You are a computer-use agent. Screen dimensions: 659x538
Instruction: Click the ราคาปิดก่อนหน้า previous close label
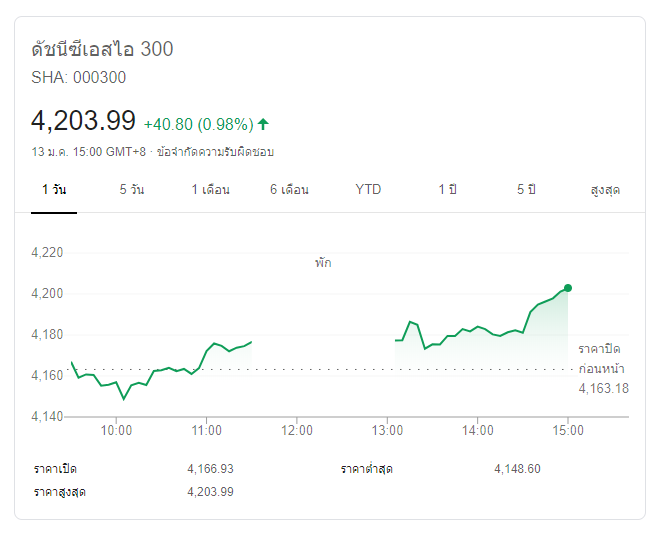pyautogui.click(x=601, y=358)
